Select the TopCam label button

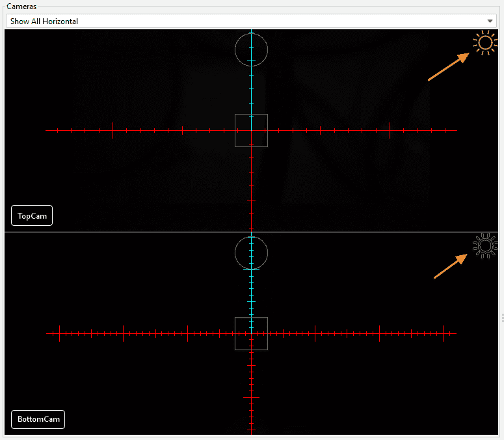coord(32,215)
